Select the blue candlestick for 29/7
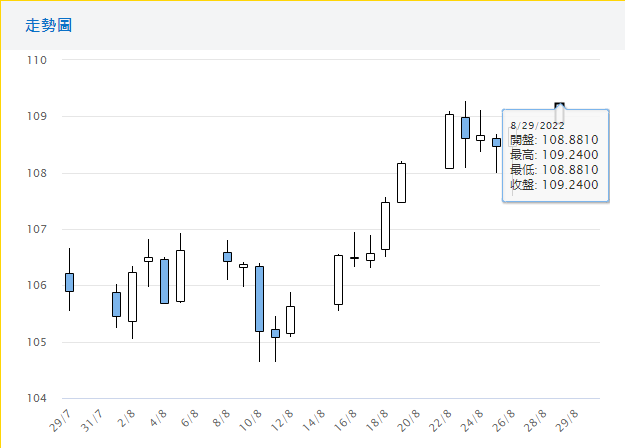 pyautogui.click(x=69, y=282)
